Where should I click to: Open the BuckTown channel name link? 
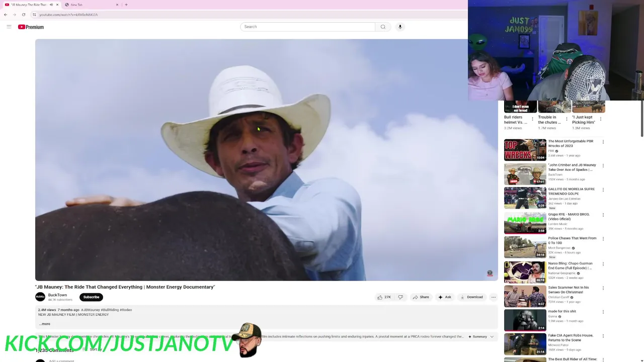(x=57, y=295)
